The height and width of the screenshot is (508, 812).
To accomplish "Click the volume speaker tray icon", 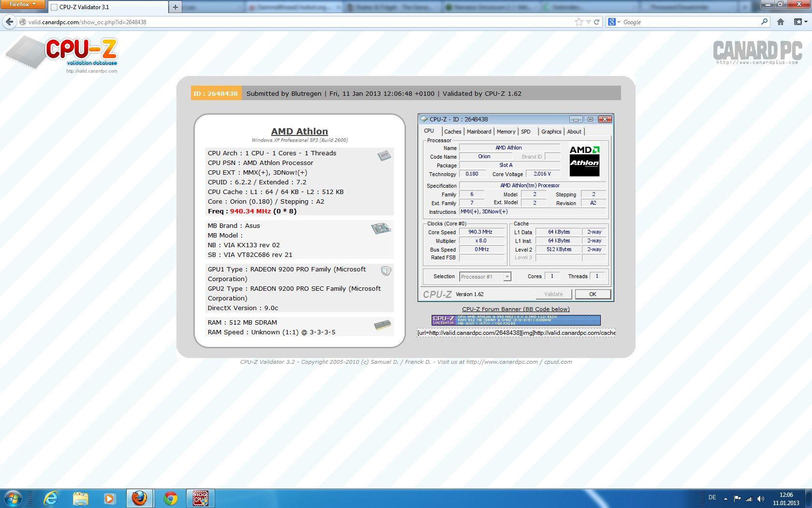I will [761, 498].
